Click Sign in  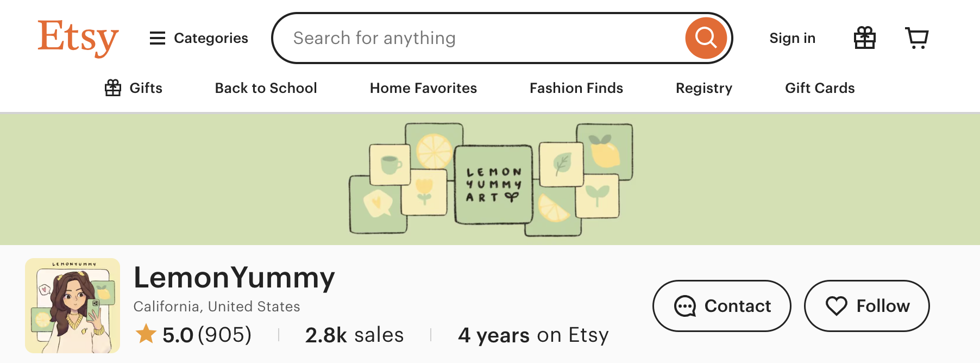click(792, 37)
